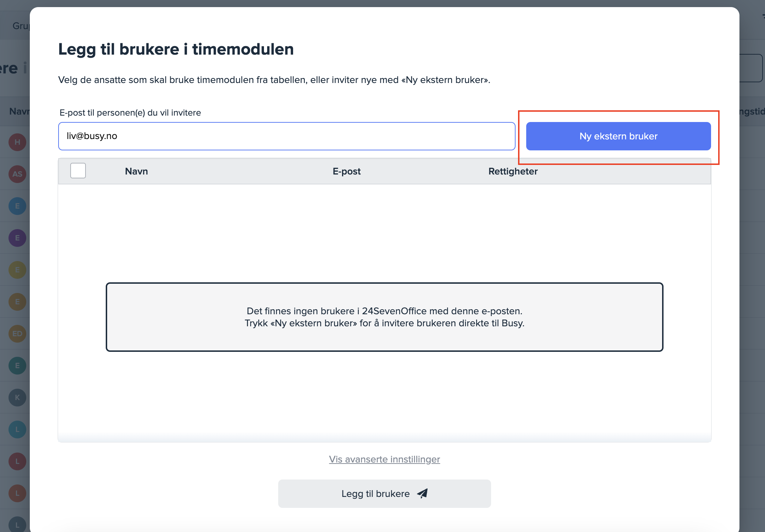Screen dimensions: 765x532
Task: Click the K user avatar
Action: pyautogui.click(x=17, y=398)
